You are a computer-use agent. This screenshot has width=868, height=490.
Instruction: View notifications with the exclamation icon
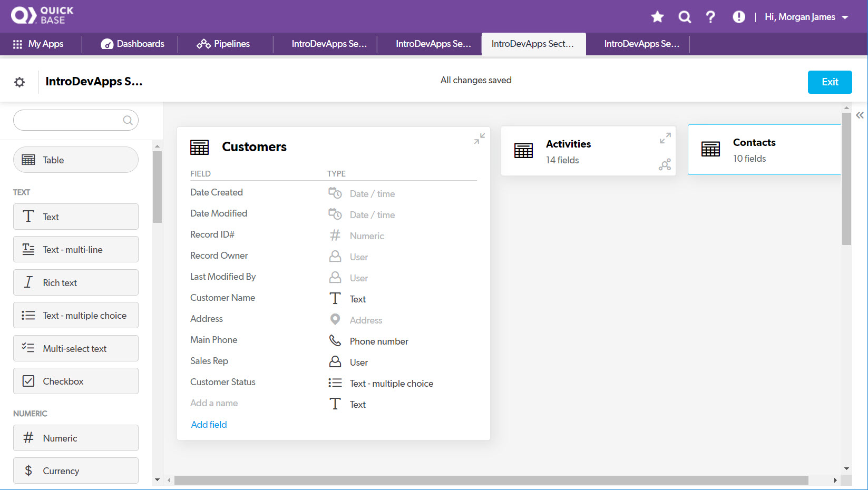738,16
